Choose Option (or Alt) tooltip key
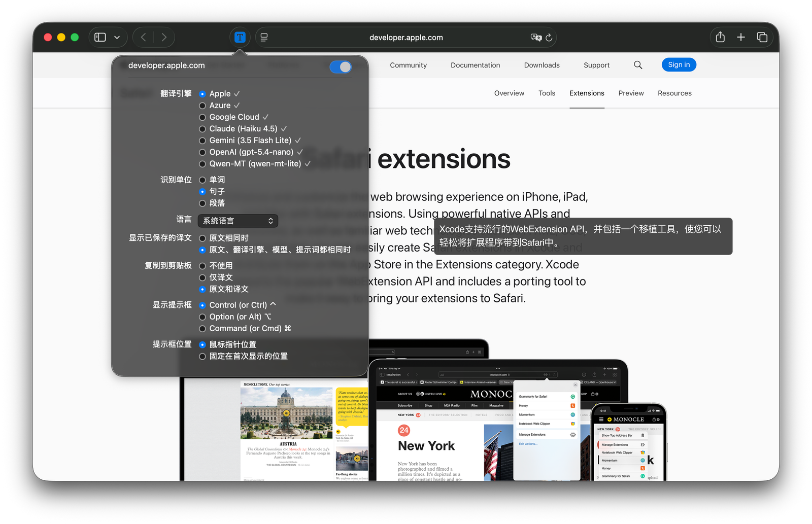Screen dimensions: 812x524 202,317
